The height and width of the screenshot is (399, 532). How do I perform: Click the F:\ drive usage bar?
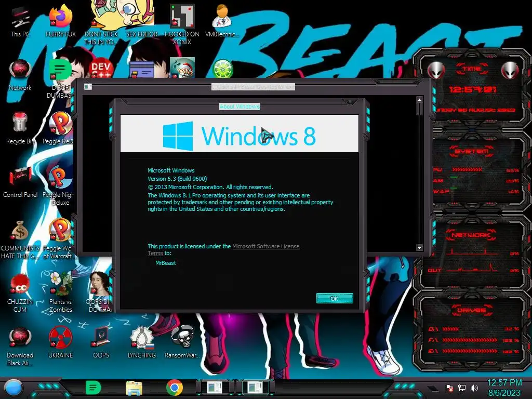470,340
